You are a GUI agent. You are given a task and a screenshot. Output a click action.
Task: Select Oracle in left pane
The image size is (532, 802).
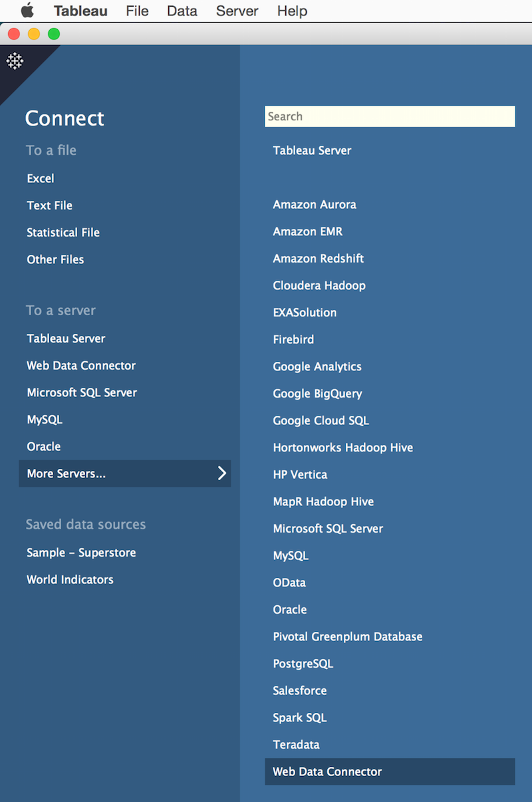44,447
